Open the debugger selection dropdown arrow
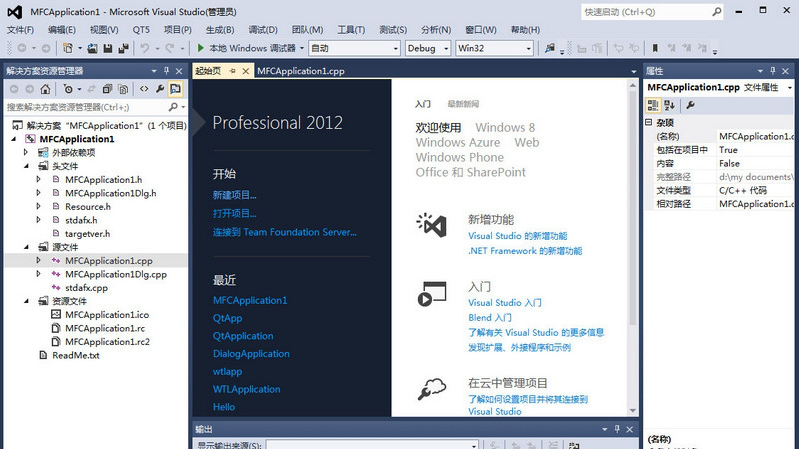799x466 pixels. coord(302,48)
